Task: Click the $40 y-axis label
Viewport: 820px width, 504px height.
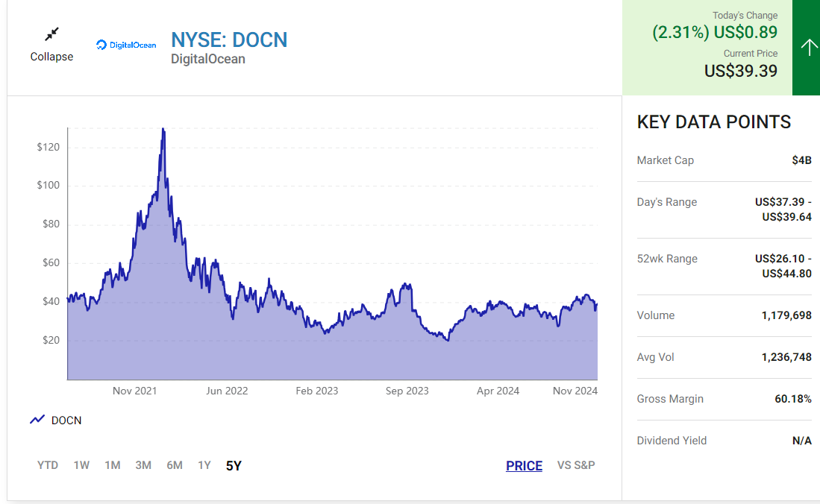Action: pos(51,302)
